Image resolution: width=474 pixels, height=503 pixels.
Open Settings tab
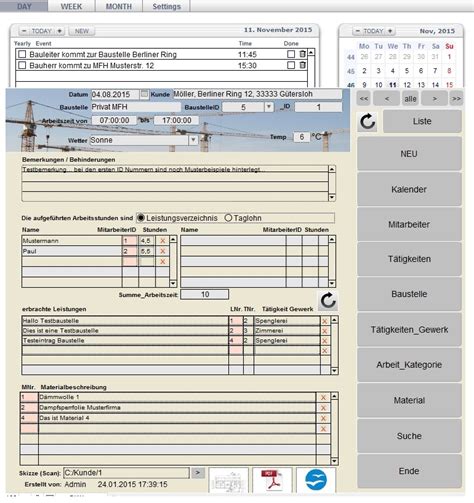(166, 6)
